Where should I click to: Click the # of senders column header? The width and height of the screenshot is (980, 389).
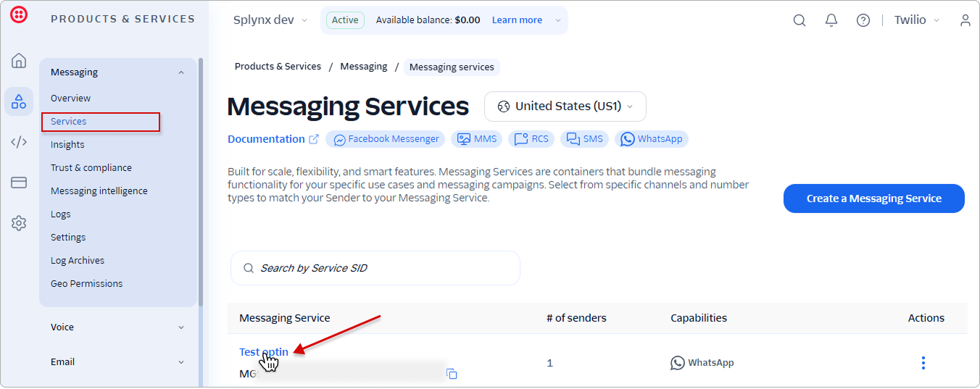[576, 318]
